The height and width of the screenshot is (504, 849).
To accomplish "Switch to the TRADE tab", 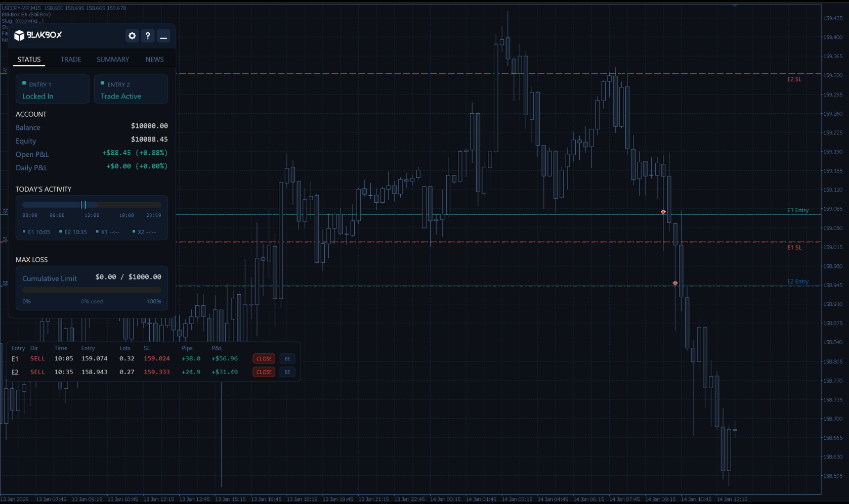I will (x=70, y=59).
